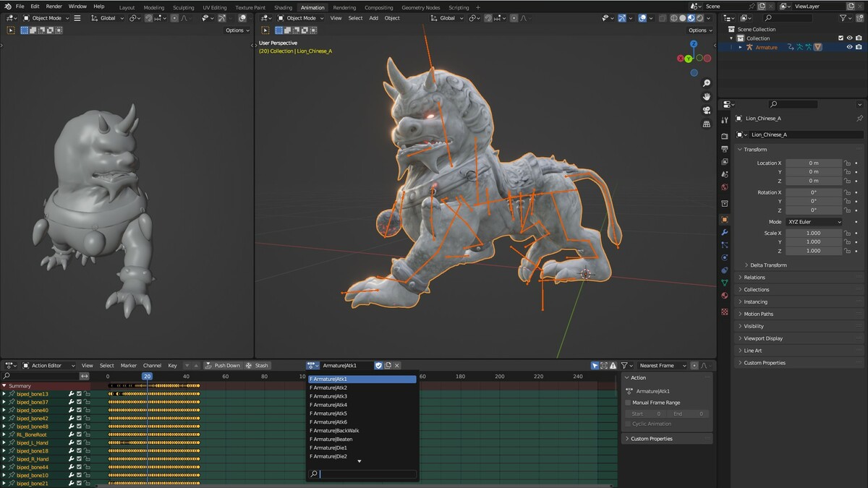Screen dimensions: 868x488
Task: Click the zoom magnifier icon in viewport
Action: (x=706, y=83)
